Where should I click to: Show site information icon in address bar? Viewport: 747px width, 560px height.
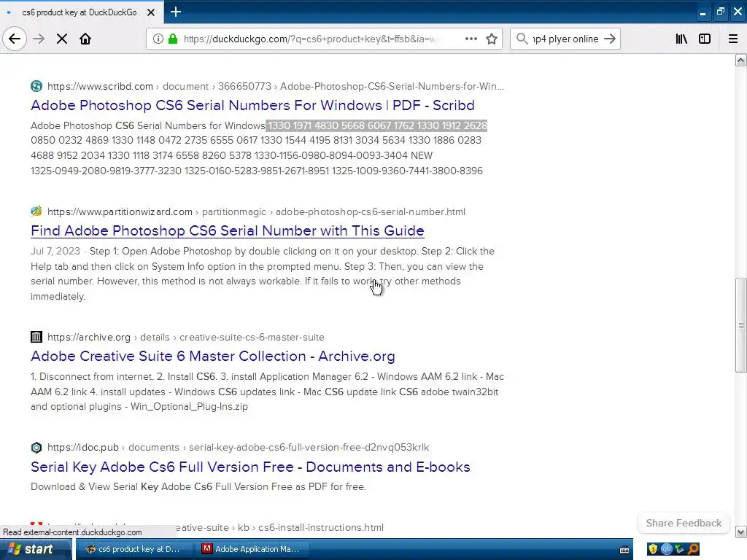(x=158, y=39)
